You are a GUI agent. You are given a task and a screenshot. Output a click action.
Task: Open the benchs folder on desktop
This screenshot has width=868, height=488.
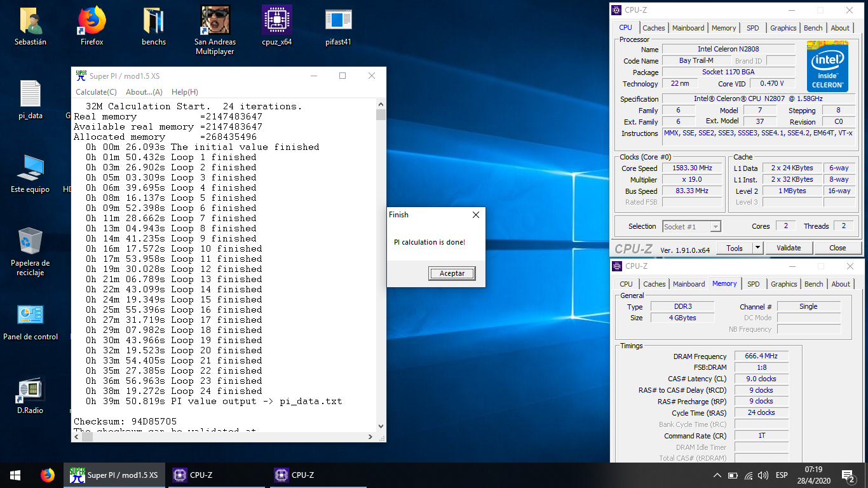tap(154, 26)
